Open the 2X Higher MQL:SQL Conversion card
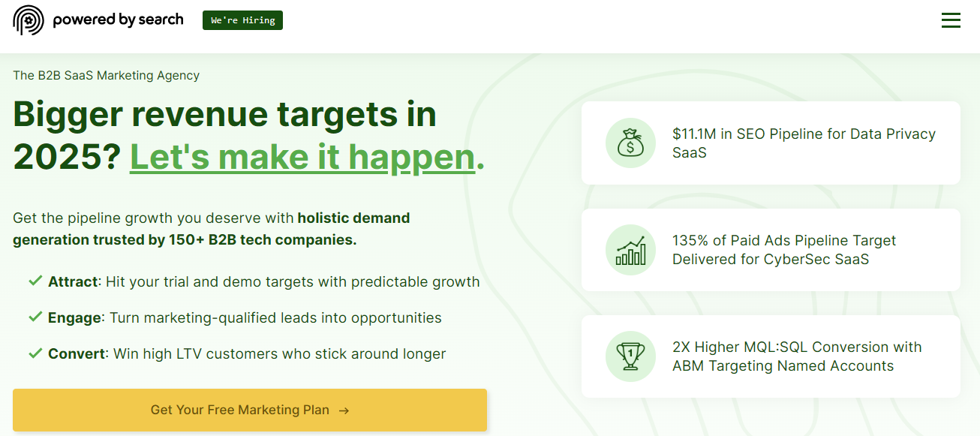This screenshot has height=436, width=980. 771,356
